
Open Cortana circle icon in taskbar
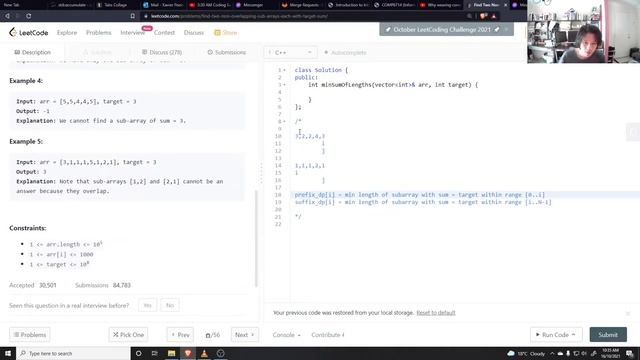(138, 353)
